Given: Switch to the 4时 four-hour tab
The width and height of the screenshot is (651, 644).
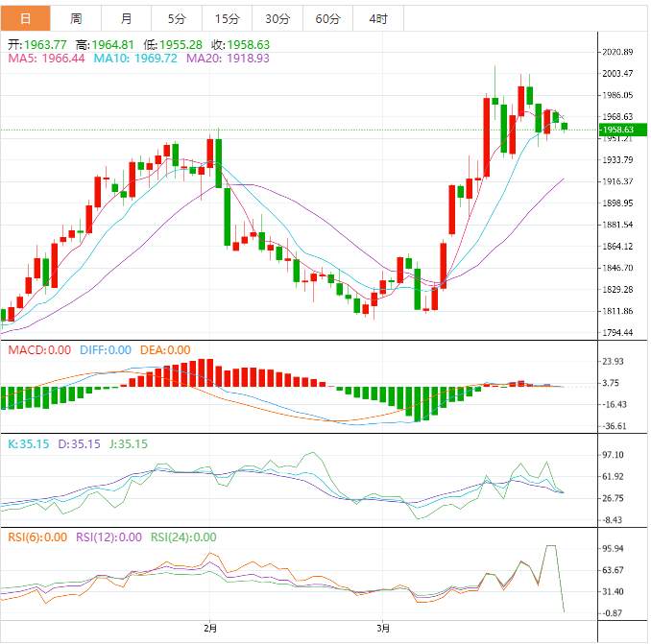Looking at the screenshot, I should tap(378, 19).
